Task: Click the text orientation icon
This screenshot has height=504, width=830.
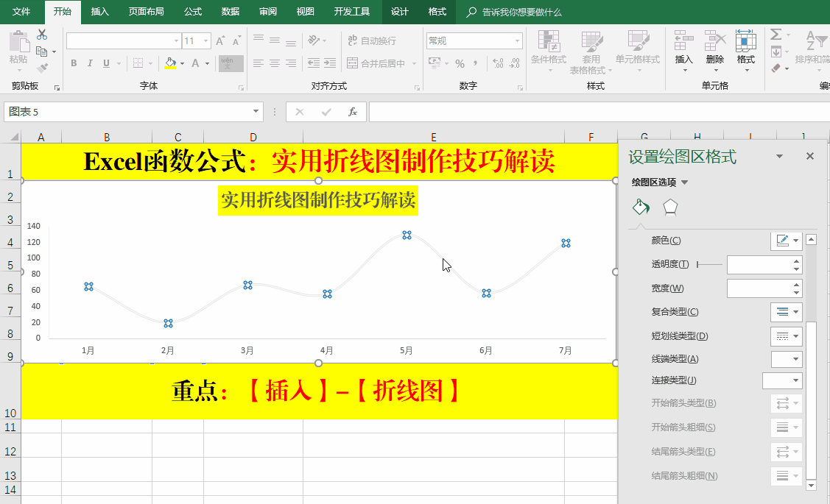Action: pyautogui.click(x=314, y=40)
